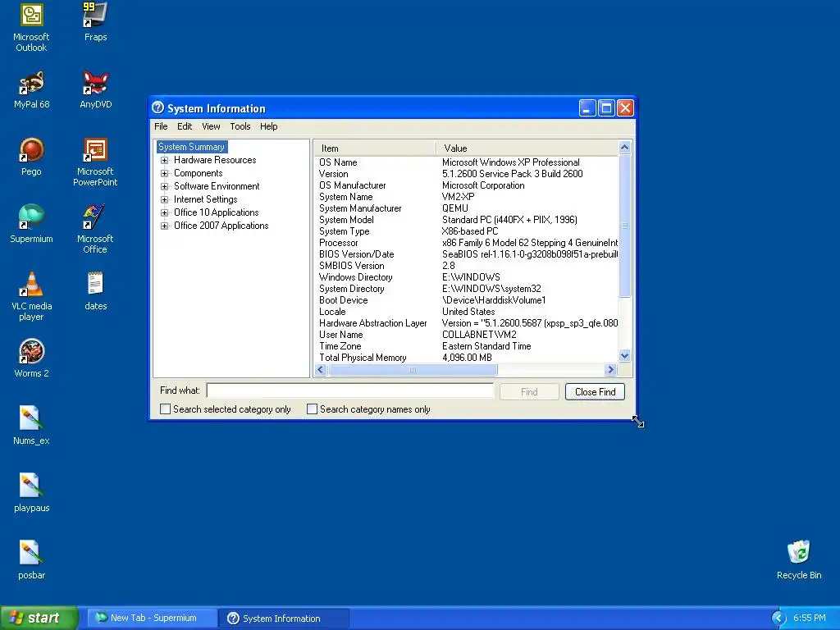Select the posbar file icon
Screen dimensions: 840x630
coord(31,559)
